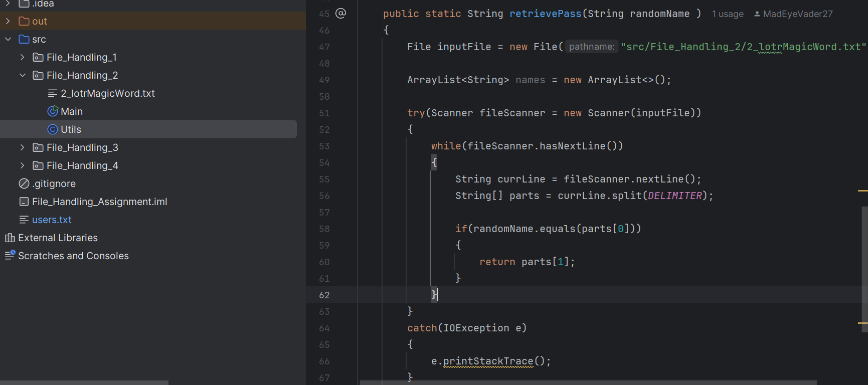Click the Scratches and Consoles icon

coord(10,256)
